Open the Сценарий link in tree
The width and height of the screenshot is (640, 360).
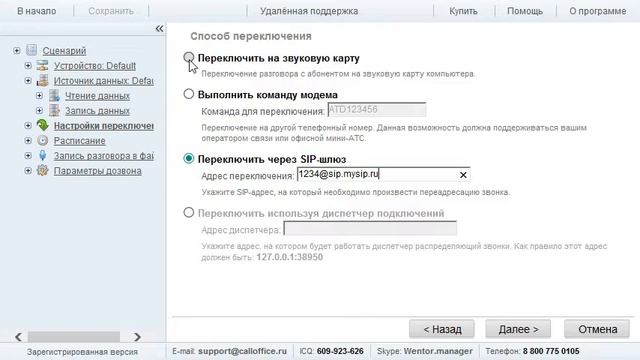tap(64, 51)
